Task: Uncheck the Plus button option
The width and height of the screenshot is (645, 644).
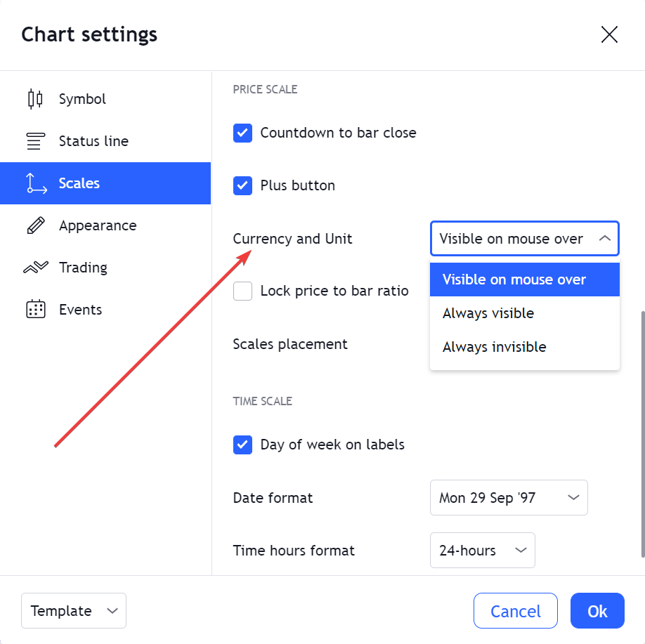Action: point(242,185)
